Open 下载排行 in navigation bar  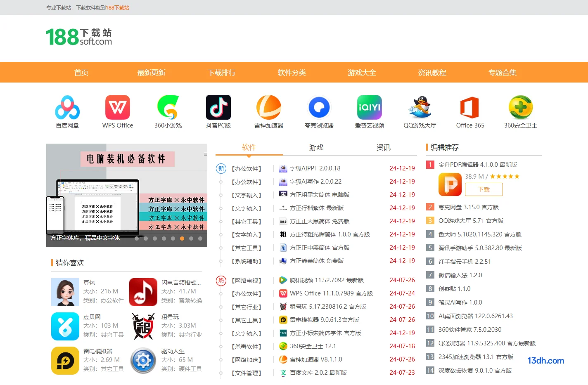222,73
